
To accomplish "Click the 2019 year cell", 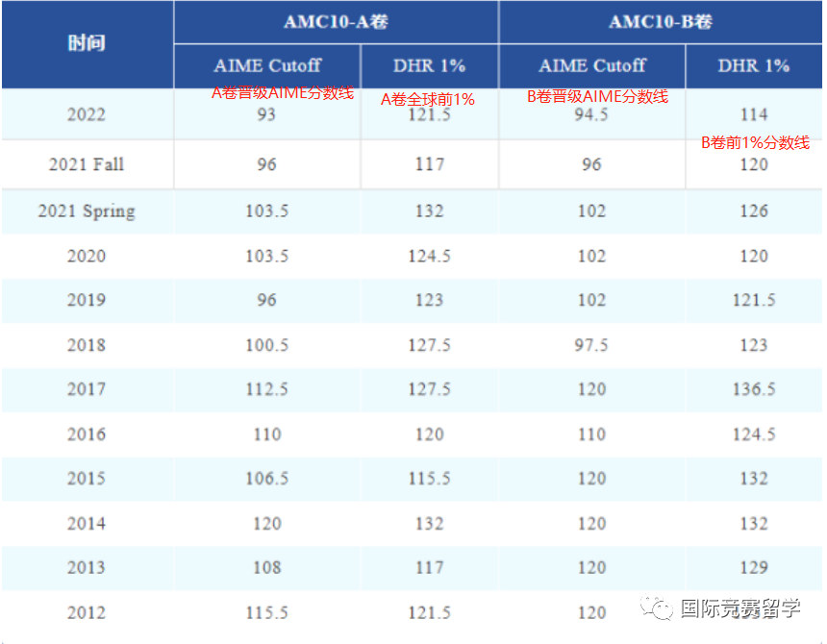I will 87,300.
